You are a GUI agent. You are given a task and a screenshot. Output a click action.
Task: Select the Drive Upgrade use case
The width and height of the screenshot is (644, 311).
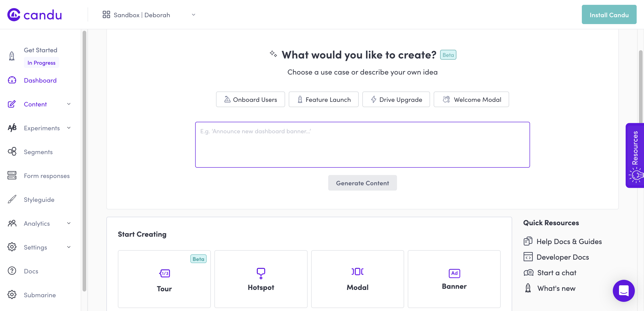(396, 99)
